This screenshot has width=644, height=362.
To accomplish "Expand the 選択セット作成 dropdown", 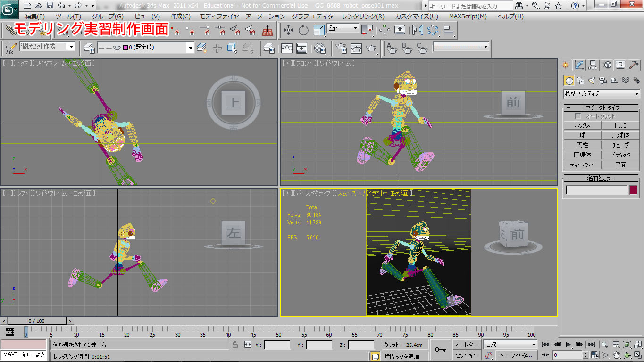I will [71, 46].
